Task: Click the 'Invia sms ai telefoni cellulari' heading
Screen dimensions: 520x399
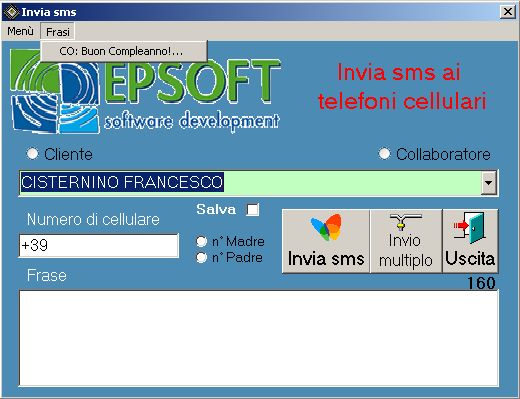Action: (x=402, y=87)
